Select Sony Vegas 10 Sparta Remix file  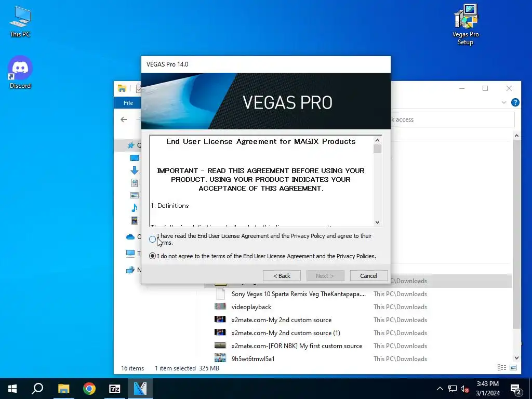(299, 294)
